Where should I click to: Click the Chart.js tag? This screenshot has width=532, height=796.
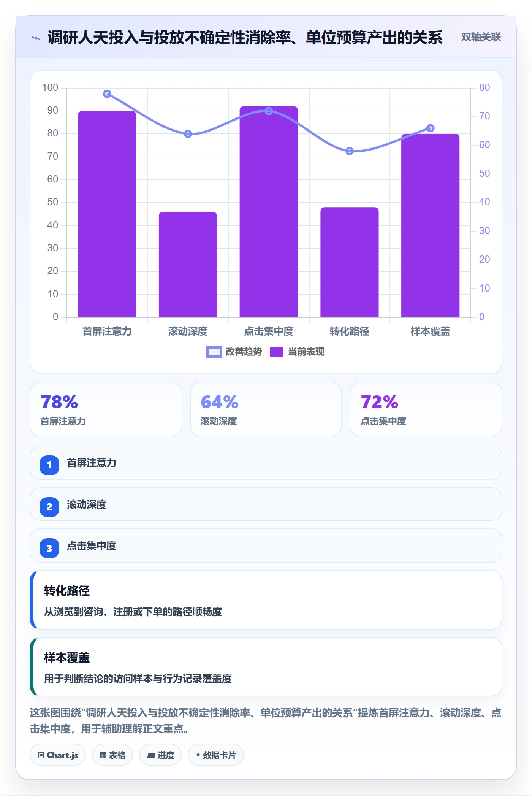(x=58, y=755)
